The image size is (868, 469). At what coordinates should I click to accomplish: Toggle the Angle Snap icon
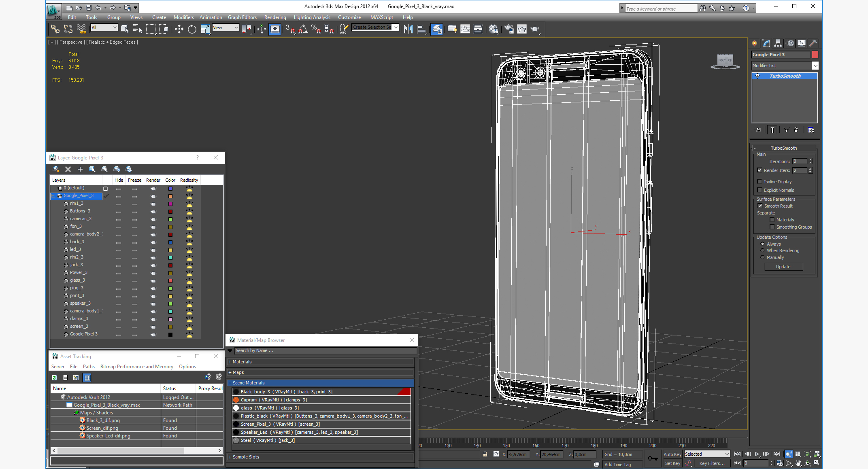(x=303, y=29)
